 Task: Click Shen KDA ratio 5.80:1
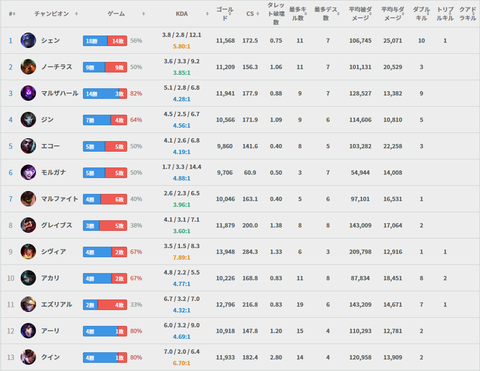(182, 46)
